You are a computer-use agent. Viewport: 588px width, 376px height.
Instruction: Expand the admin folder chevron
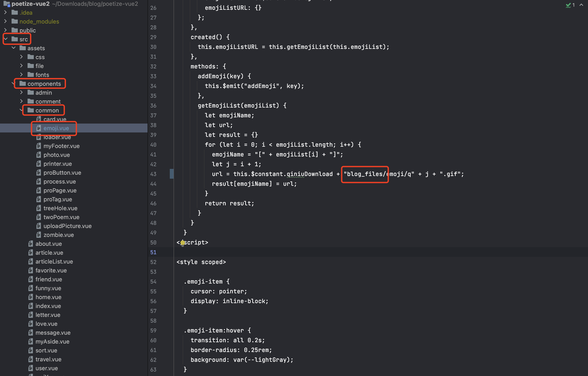(x=22, y=92)
